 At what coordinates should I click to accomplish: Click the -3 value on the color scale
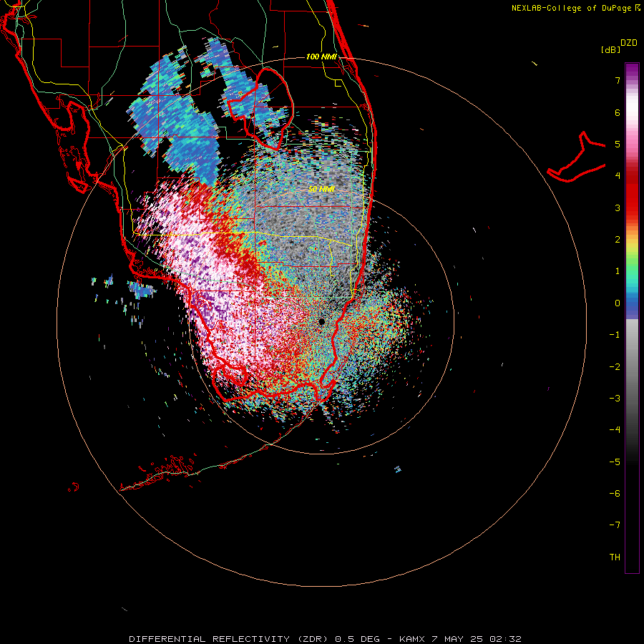click(x=615, y=399)
